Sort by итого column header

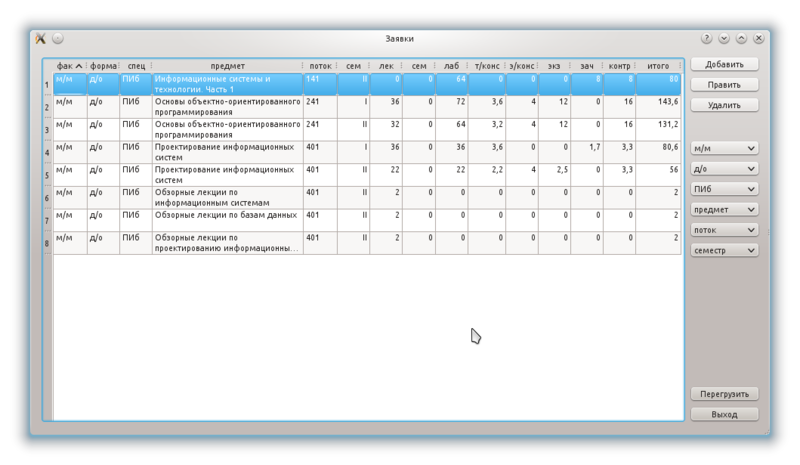(x=658, y=66)
